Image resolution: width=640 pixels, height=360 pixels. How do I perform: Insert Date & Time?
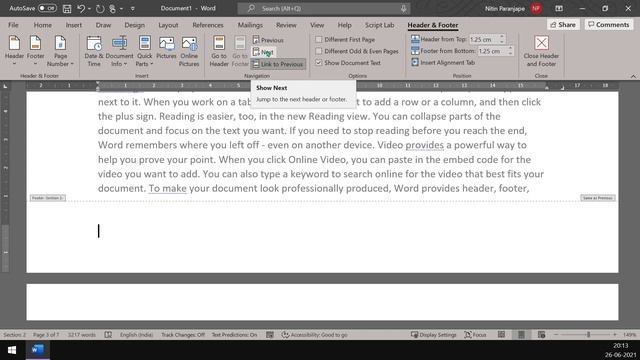coord(94,51)
